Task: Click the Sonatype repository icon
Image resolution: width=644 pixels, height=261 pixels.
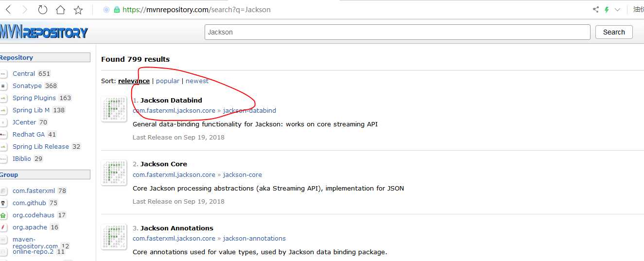Action: pos(3,86)
